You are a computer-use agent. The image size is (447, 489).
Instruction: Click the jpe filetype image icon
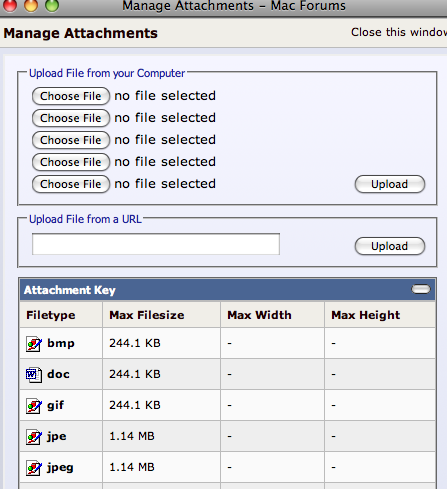point(34,437)
